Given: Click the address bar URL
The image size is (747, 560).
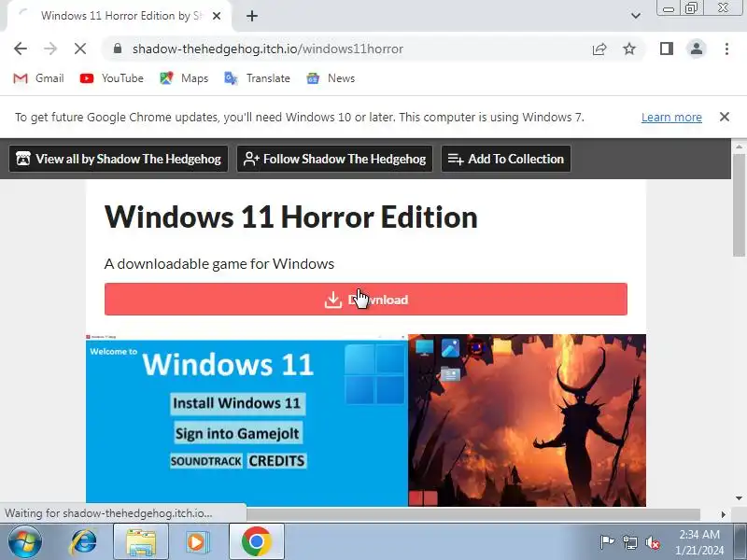Looking at the screenshot, I should pos(268,49).
